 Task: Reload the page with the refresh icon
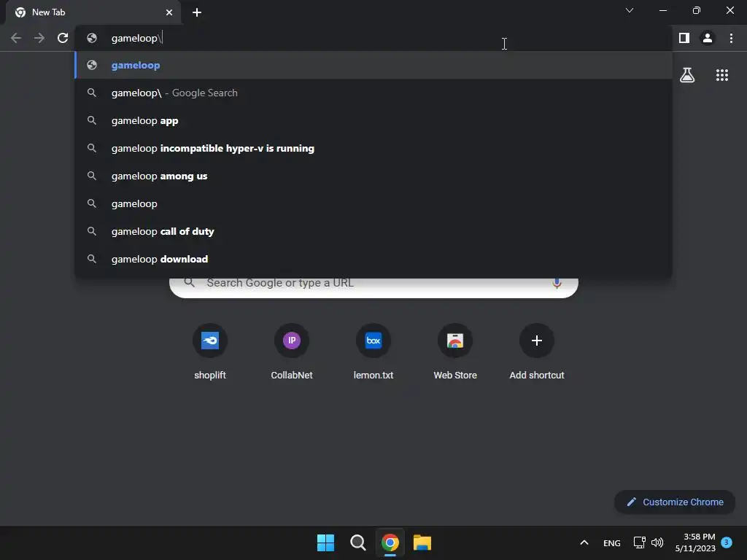pyautogui.click(x=63, y=38)
